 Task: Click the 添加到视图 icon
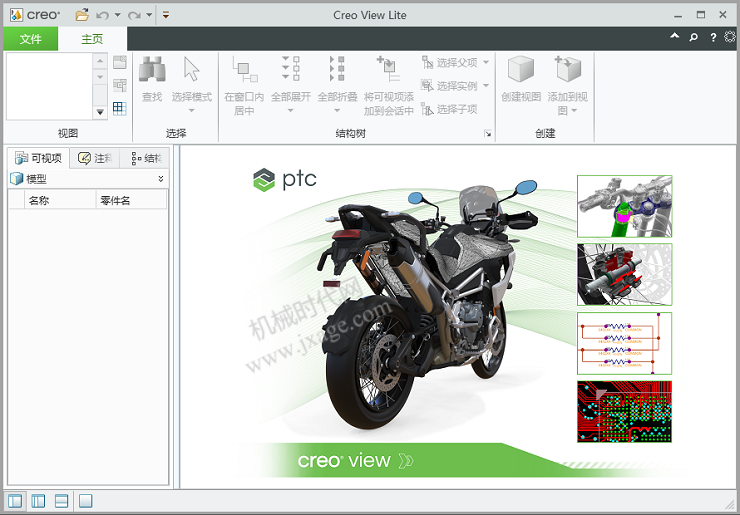(x=568, y=69)
